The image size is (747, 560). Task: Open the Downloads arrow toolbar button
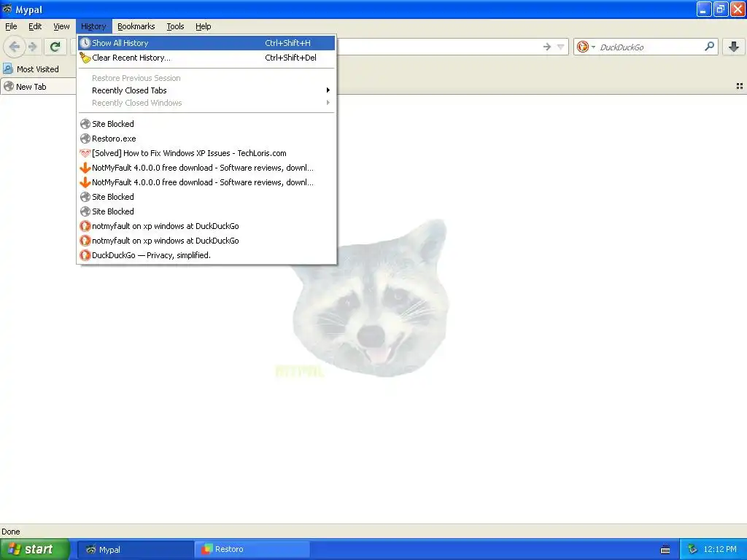pos(734,47)
